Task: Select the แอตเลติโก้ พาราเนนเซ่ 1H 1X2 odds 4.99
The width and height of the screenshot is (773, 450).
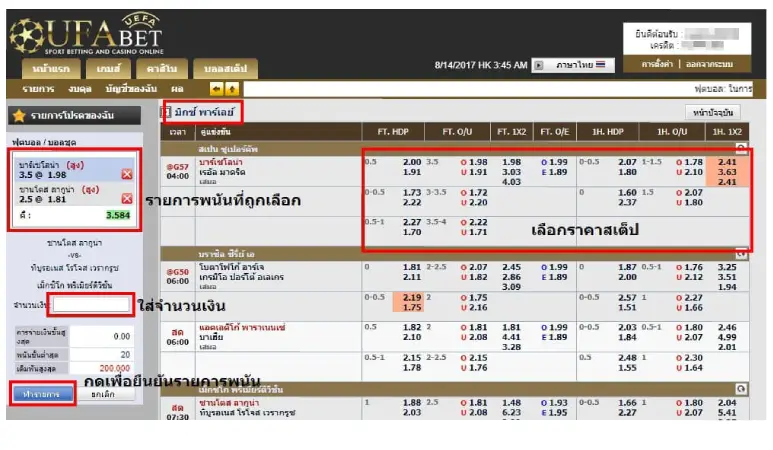Action: (727, 337)
